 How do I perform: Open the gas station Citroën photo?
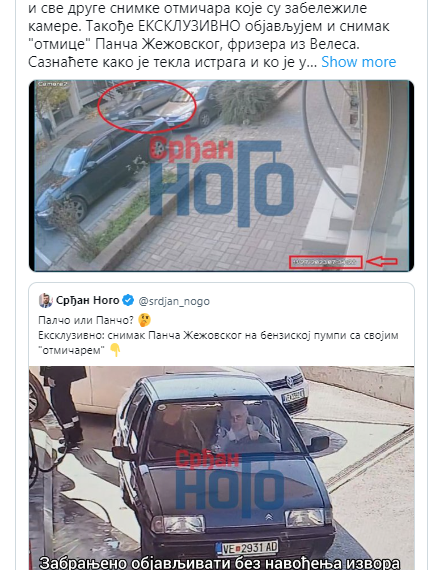221,468
